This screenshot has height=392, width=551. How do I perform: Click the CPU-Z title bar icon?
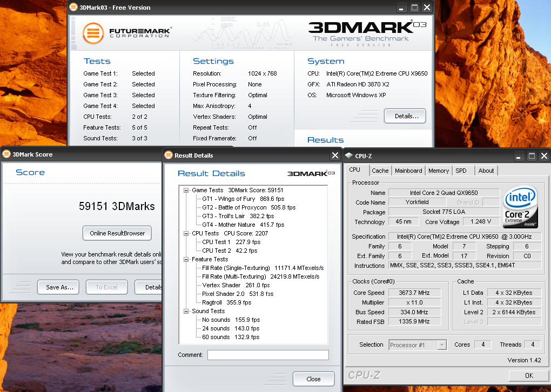coord(349,156)
